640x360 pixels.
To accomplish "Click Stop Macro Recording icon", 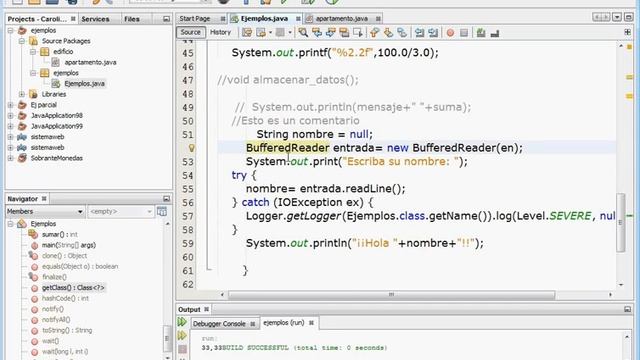I will pyautogui.click(x=464, y=33).
